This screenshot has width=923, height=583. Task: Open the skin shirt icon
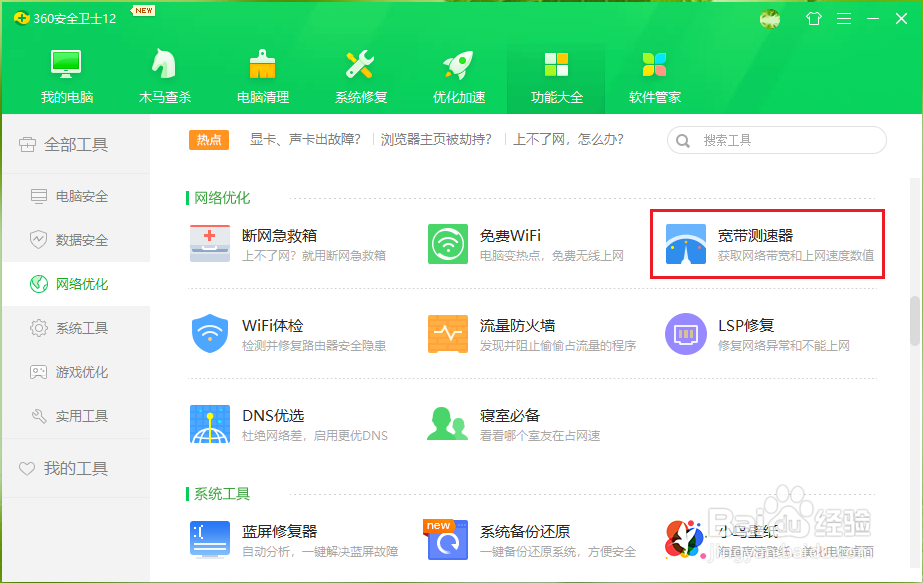(x=814, y=19)
